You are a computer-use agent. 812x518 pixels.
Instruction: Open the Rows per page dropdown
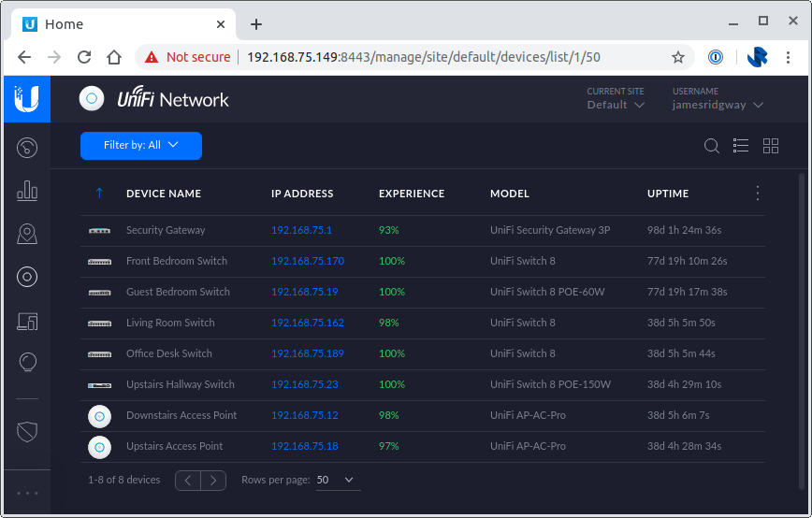pos(338,480)
